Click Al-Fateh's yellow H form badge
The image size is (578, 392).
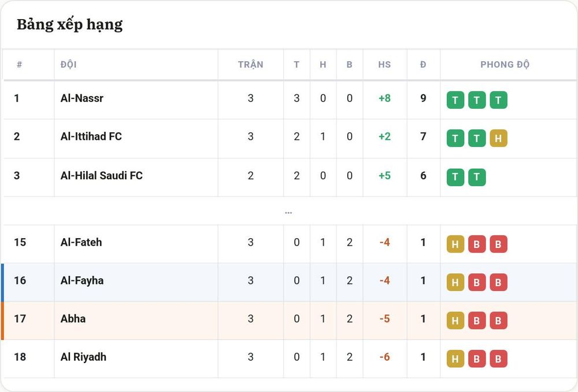click(455, 244)
